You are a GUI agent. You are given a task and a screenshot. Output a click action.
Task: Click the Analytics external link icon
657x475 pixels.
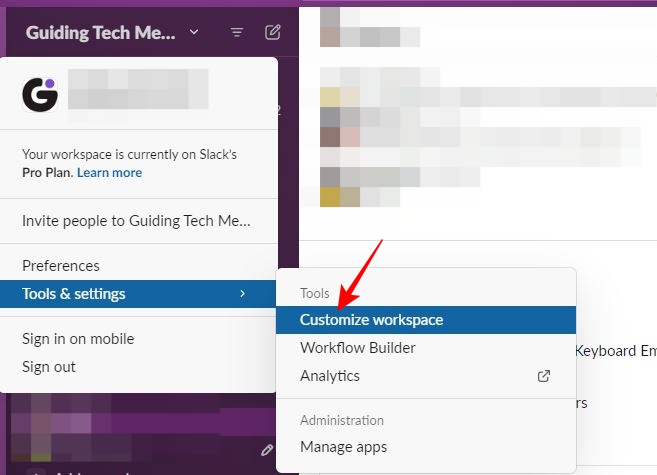[x=543, y=376]
